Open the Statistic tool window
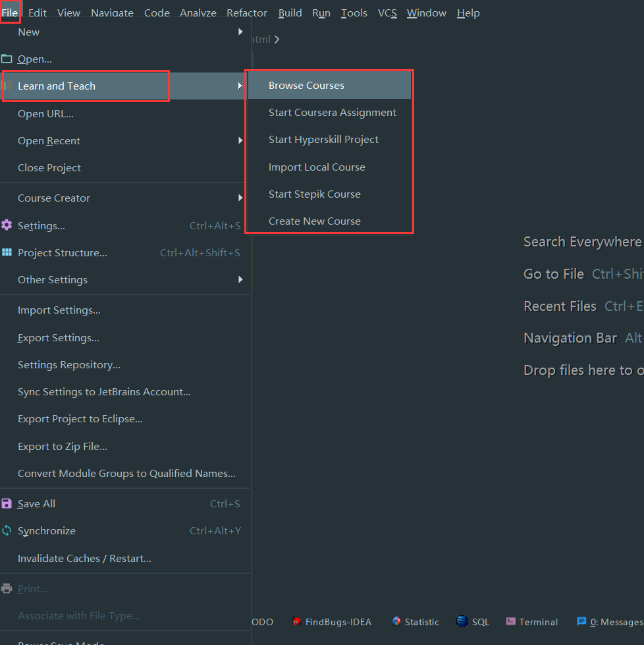 click(416, 622)
